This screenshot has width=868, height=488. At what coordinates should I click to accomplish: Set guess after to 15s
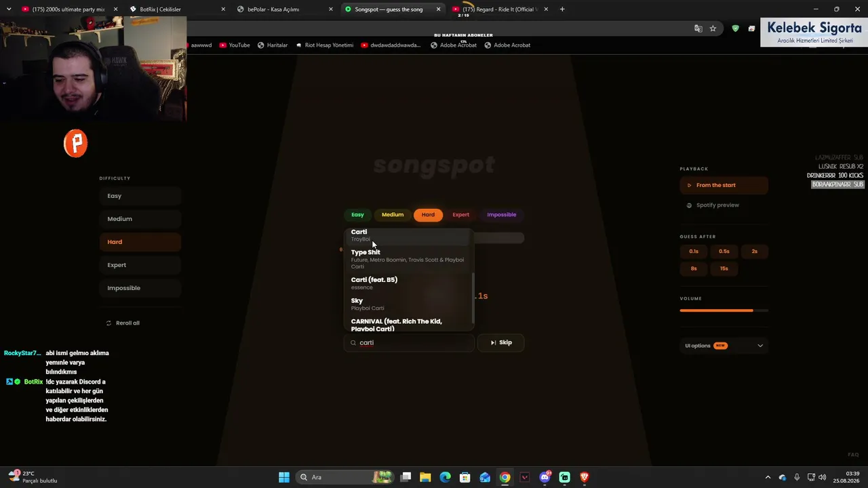coord(724,268)
